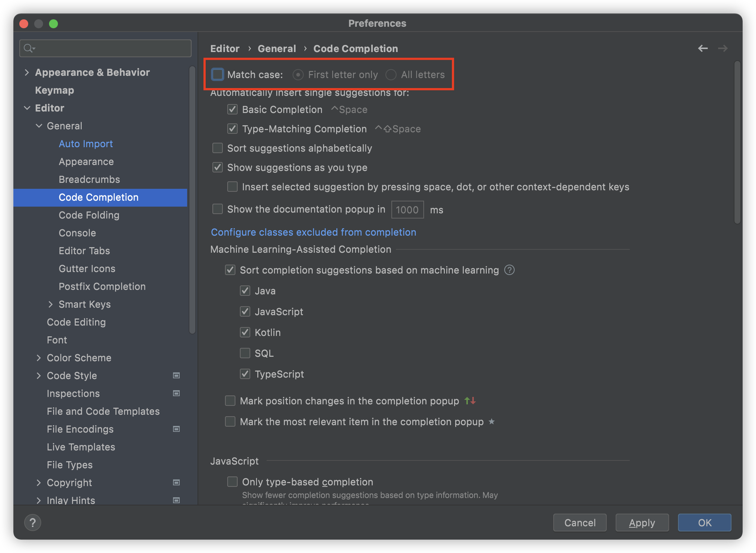Expand the Code Style node
Viewport: 756px width, 553px height.
(39, 376)
